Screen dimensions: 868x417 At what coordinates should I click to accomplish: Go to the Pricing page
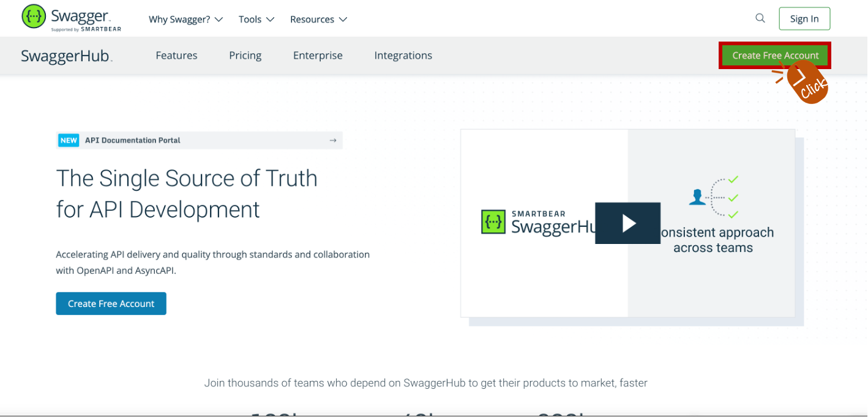coord(245,56)
